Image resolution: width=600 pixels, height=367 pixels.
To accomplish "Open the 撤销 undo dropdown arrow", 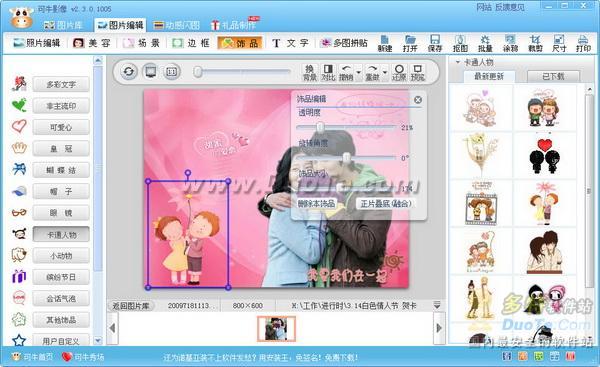I will pyautogui.click(x=359, y=72).
